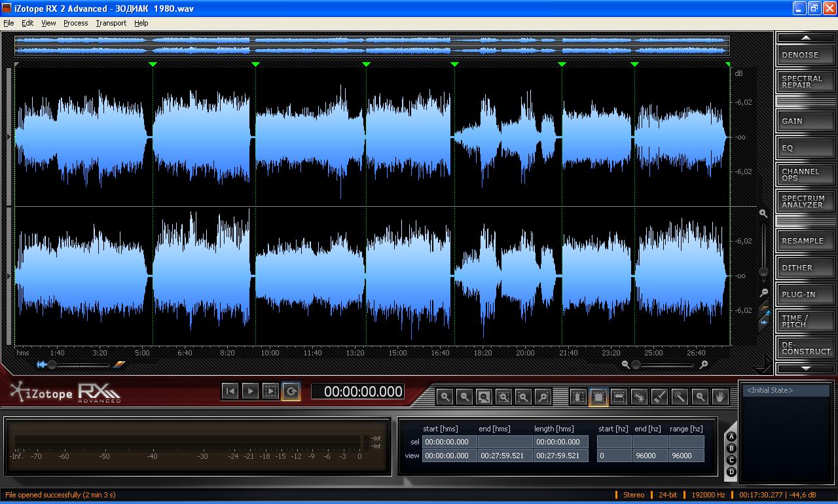Open the EQ module
This screenshot has width=838, height=504.
806,148
